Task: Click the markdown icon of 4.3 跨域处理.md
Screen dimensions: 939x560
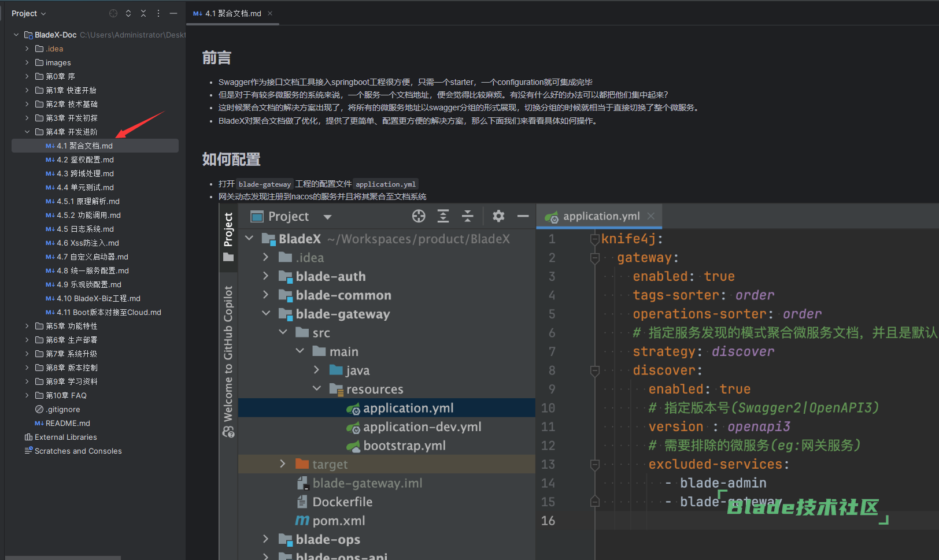Action: [50, 173]
